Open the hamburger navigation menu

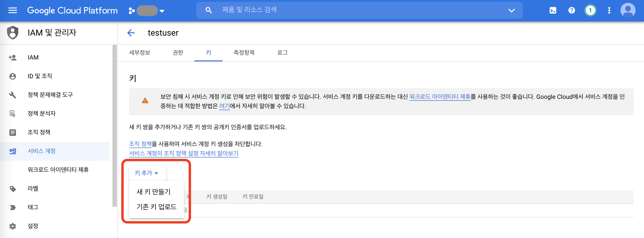pyautogui.click(x=12, y=11)
